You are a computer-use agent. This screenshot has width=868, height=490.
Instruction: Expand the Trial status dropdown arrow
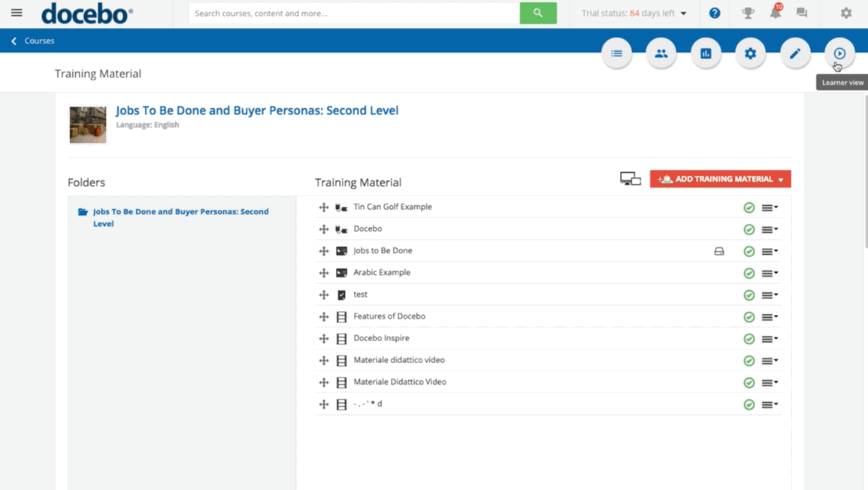coord(684,14)
